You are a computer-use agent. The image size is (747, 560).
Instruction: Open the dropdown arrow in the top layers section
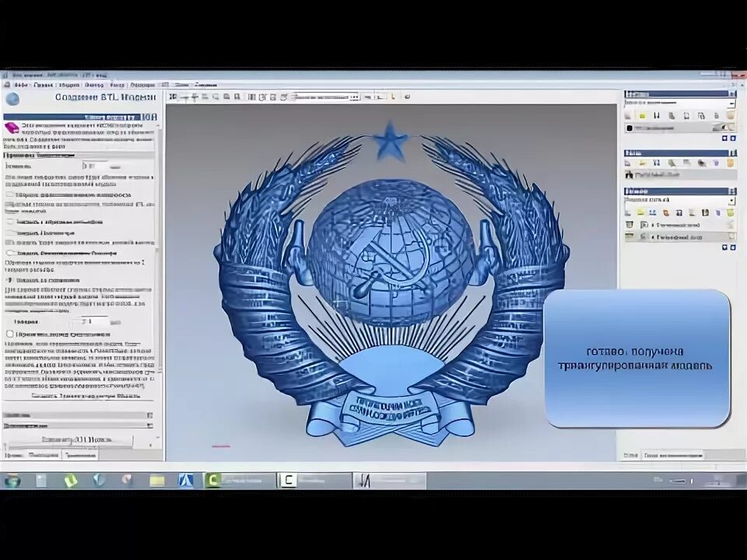731,103
